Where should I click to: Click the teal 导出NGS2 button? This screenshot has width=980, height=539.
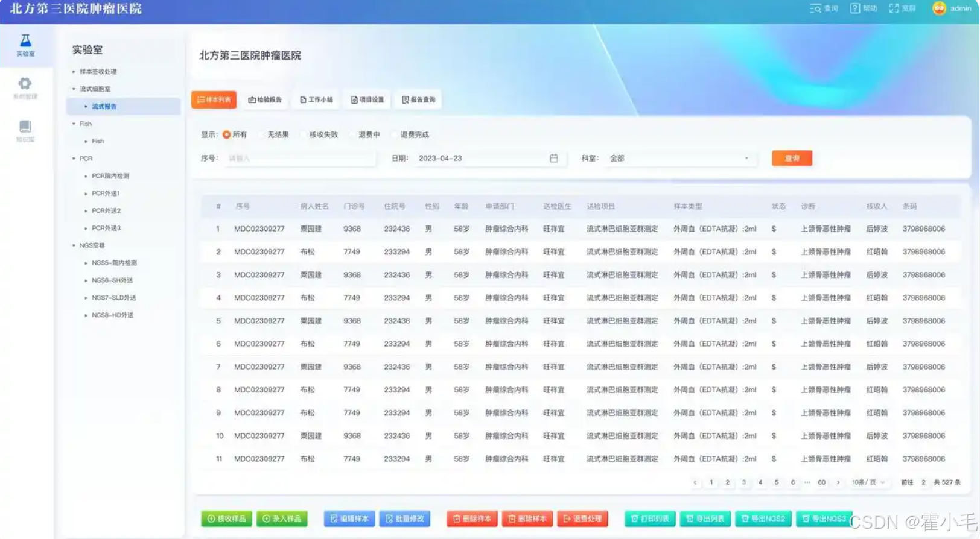click(763, 519)
